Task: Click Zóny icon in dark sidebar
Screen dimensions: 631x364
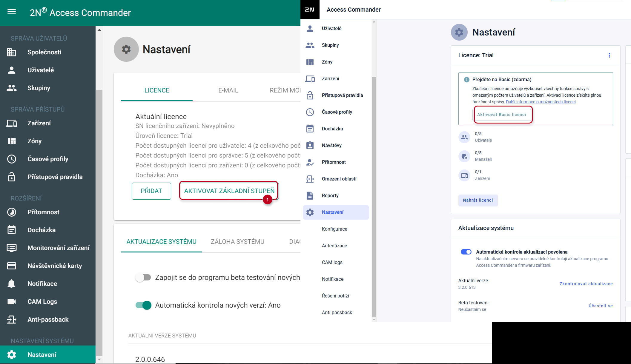Action: tap(12, 141)
